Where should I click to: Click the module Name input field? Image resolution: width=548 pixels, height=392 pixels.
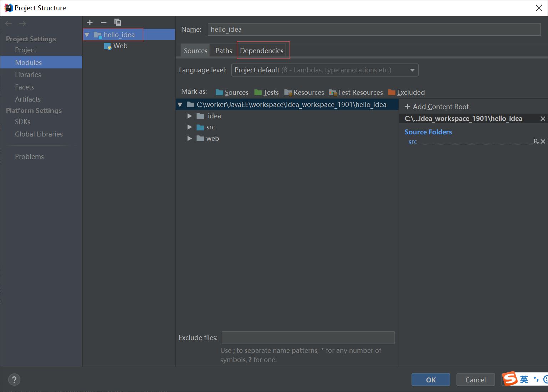click(374, 29)
